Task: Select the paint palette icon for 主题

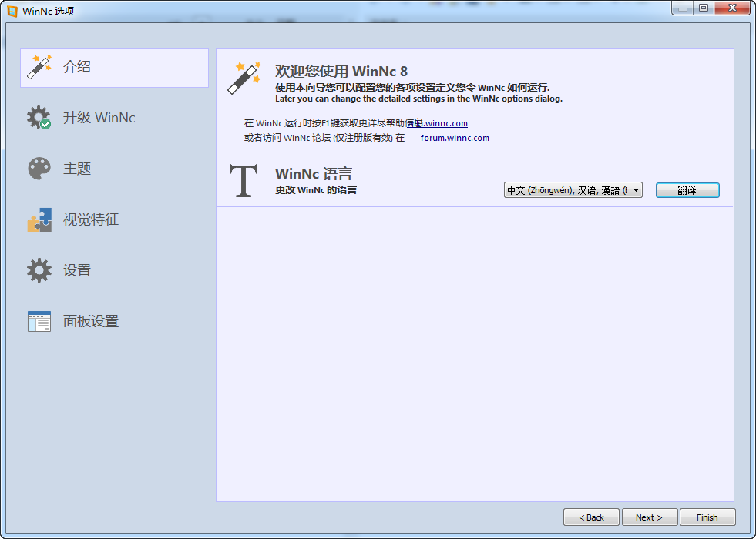Action: [39, 169]
